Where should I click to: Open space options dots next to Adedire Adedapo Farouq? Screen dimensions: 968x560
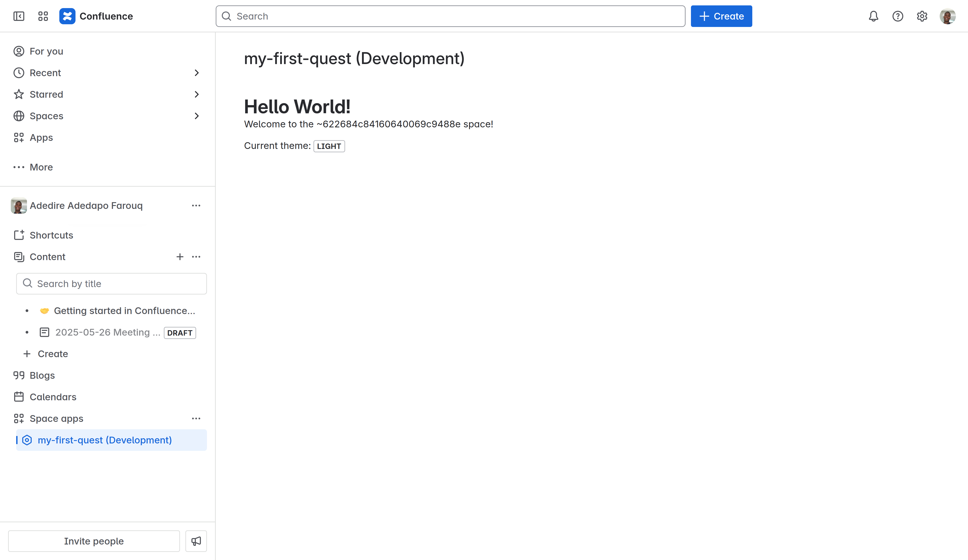click(196, 206)
